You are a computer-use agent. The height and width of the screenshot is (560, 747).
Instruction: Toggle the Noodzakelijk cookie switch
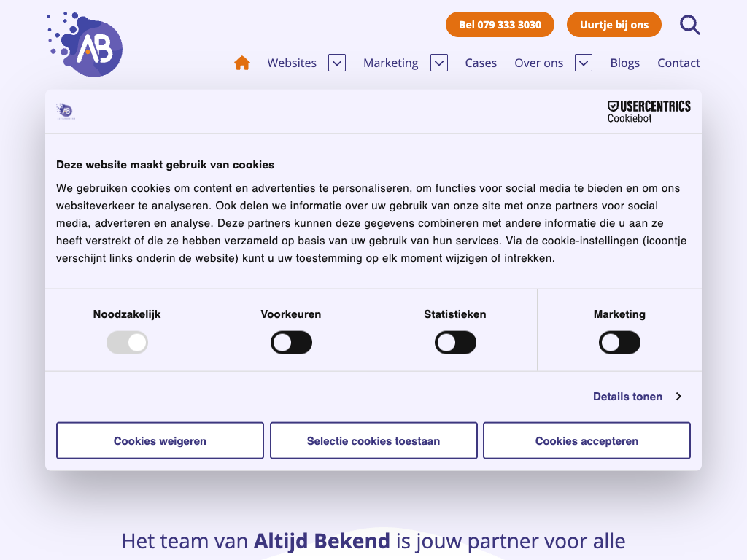pyautogui.click(x=127, y=343)
